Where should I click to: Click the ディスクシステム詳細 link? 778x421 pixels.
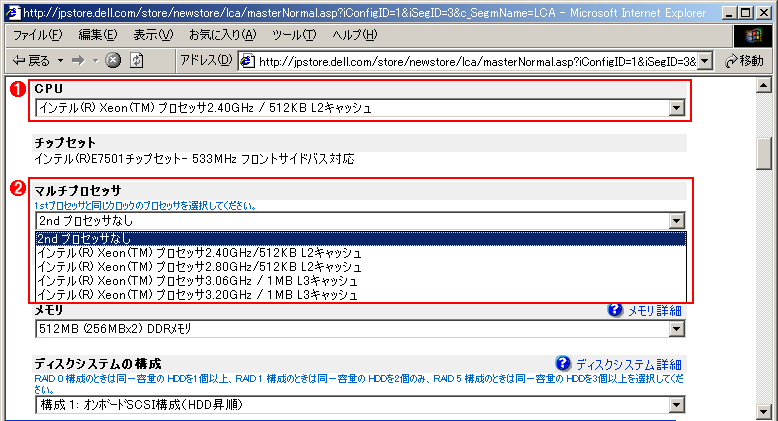point(629,364)
